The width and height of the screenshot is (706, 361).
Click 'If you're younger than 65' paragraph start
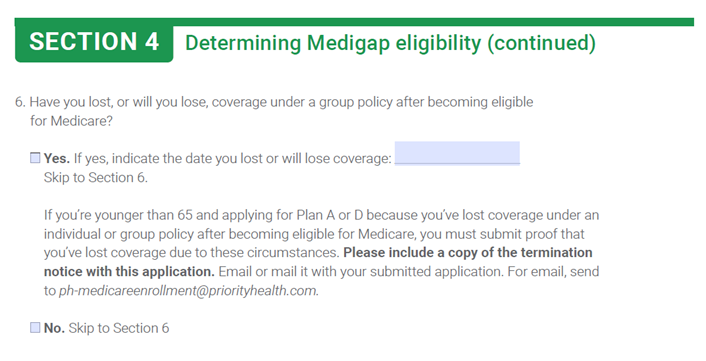(x=119, y=215)
